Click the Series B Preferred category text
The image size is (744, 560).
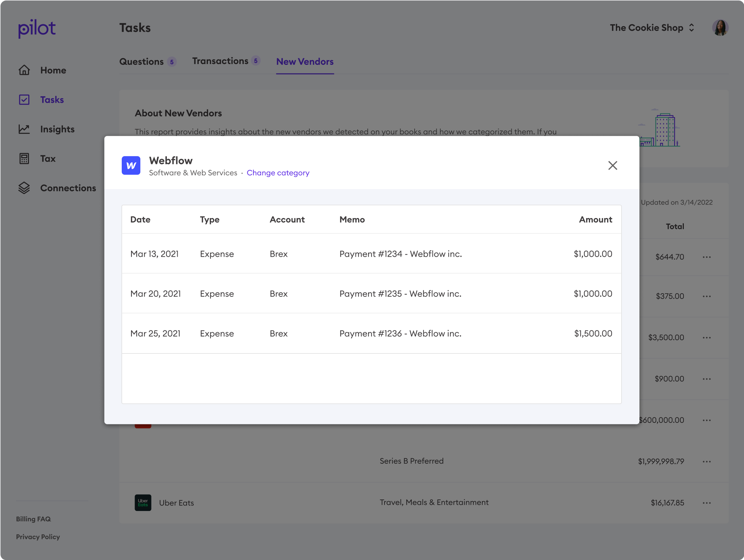tap(411, 461)
